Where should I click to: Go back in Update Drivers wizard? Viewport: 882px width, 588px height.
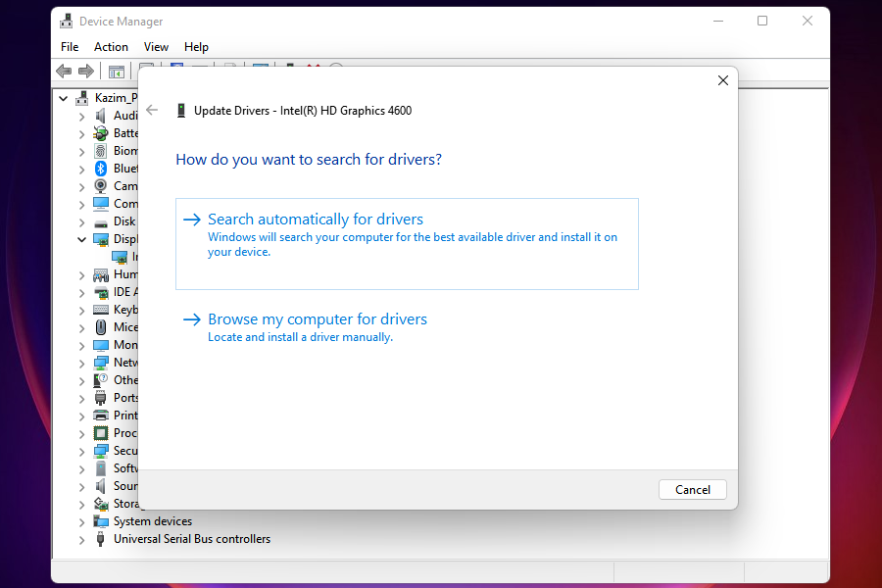(x=152, y=110)
